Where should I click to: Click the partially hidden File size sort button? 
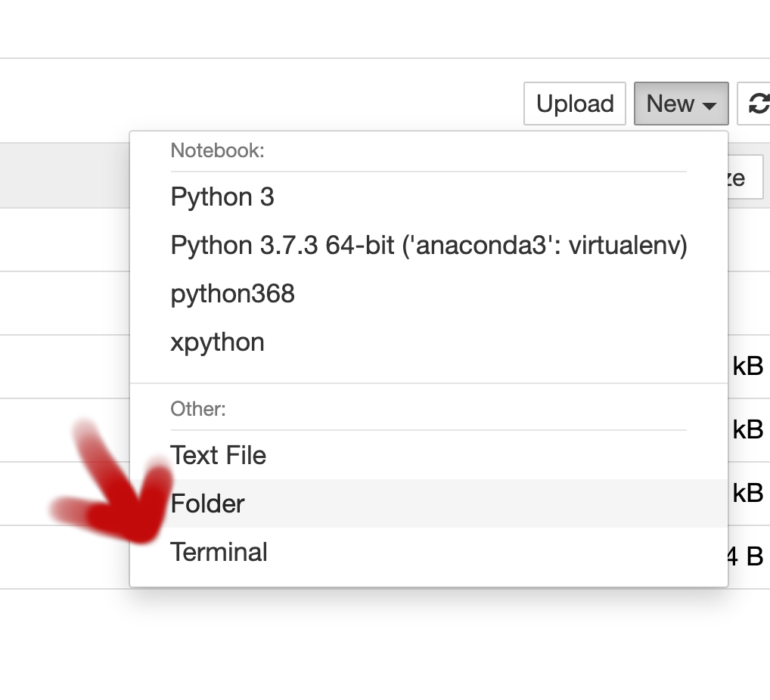point(745,178)
